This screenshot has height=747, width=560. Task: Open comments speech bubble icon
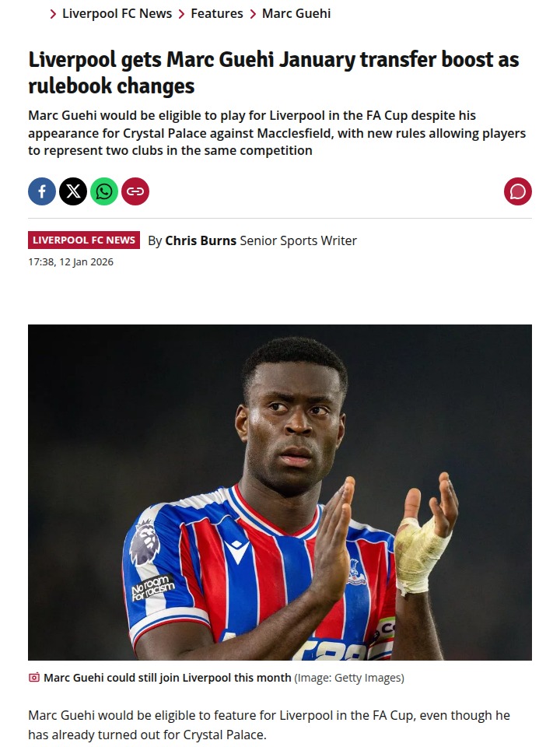click(518, 191)
